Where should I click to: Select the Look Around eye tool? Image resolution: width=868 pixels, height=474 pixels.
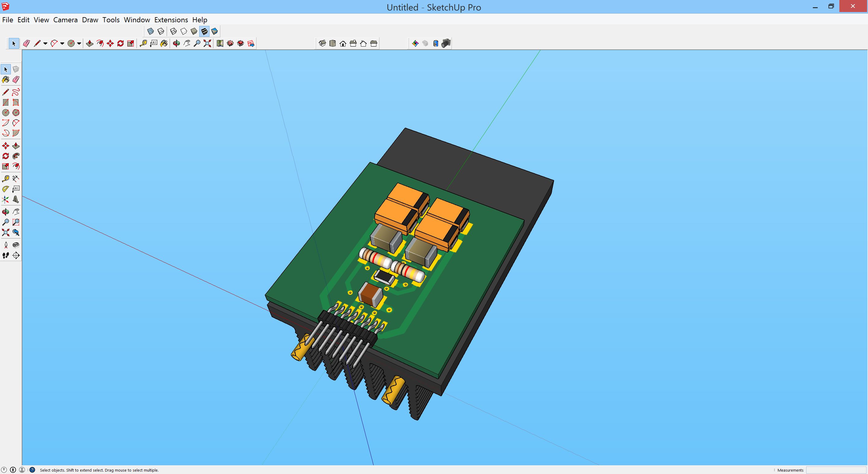click(x=15, y=245)
